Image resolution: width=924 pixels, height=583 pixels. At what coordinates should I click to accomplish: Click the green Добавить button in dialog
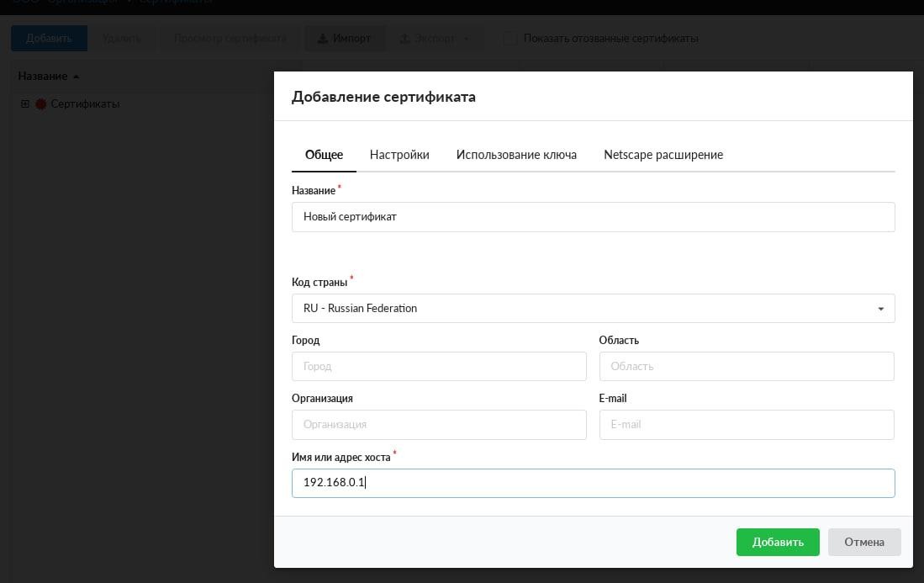(x=777, y=542)
